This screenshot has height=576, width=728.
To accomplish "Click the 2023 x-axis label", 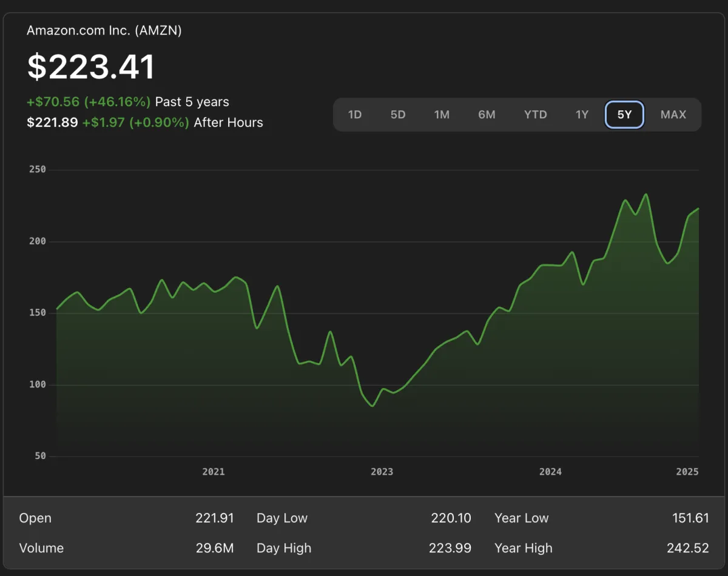I will tap(382, 472).
